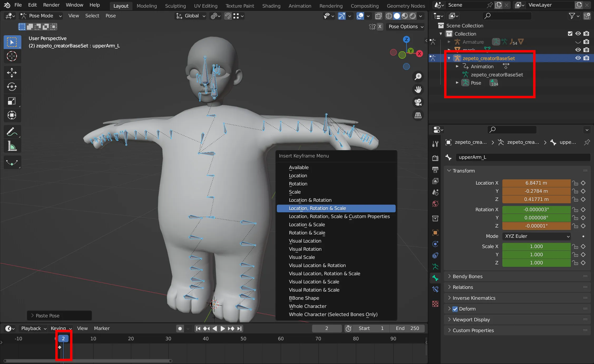Switch perspective/orthographic grid icon
The width and height of the screenshot is (594, 364).
(x=418, y=115)
